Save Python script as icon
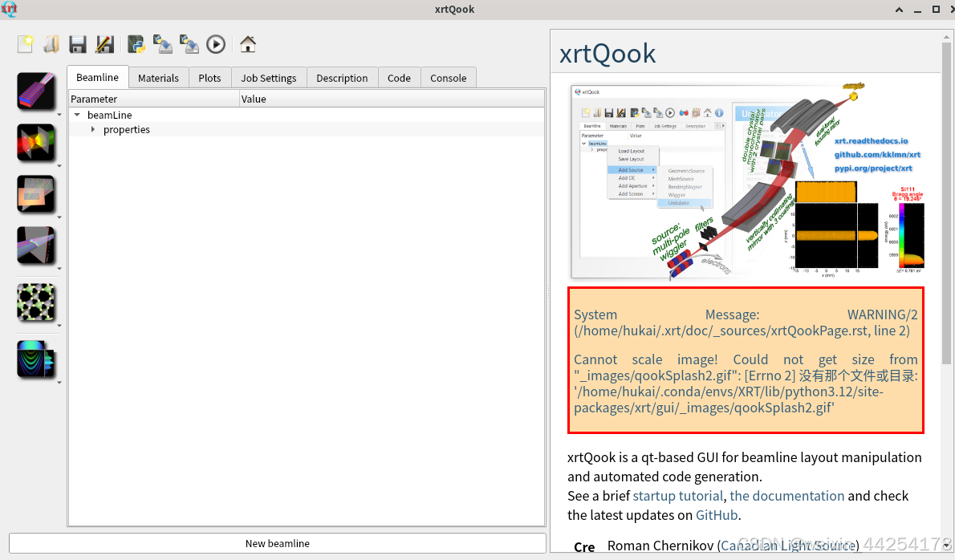 tap(189, 44)
